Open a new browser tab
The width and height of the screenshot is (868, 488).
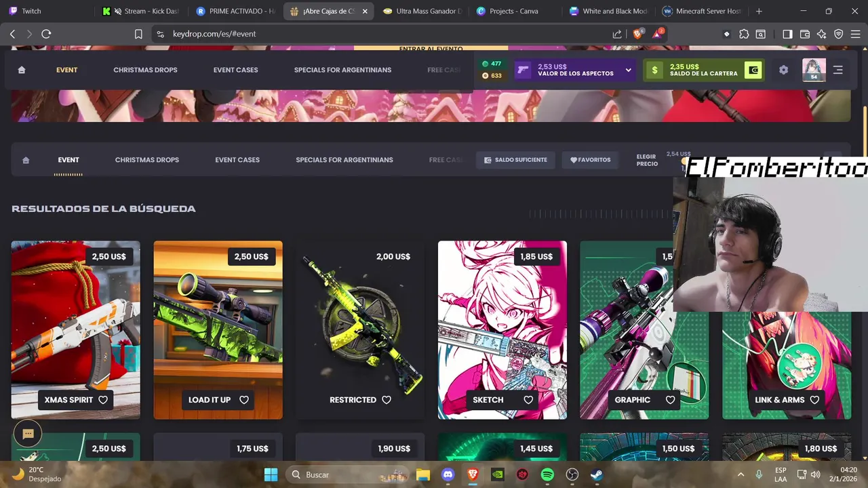[759, 11]
